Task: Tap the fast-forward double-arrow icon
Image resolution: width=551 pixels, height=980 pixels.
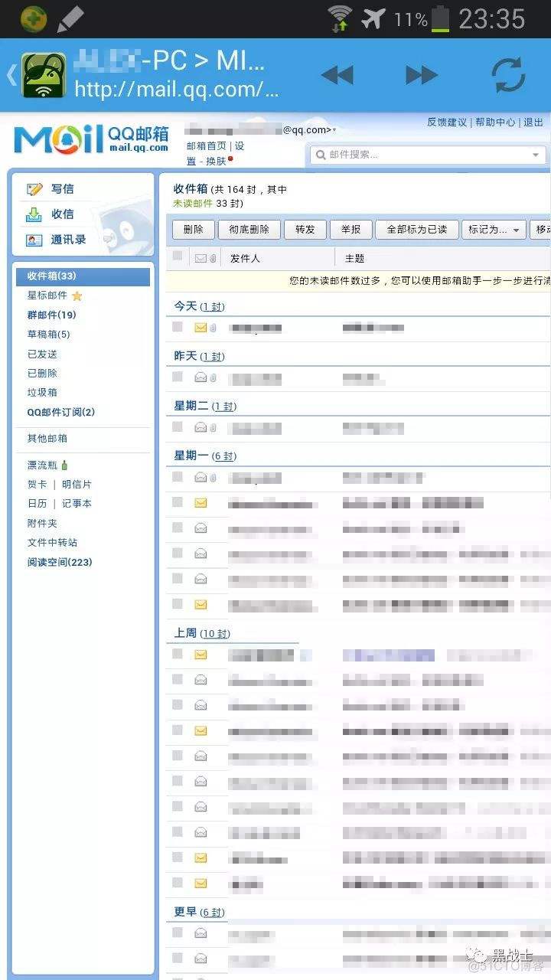Action: pyautogui.click(x=422, y=74)
